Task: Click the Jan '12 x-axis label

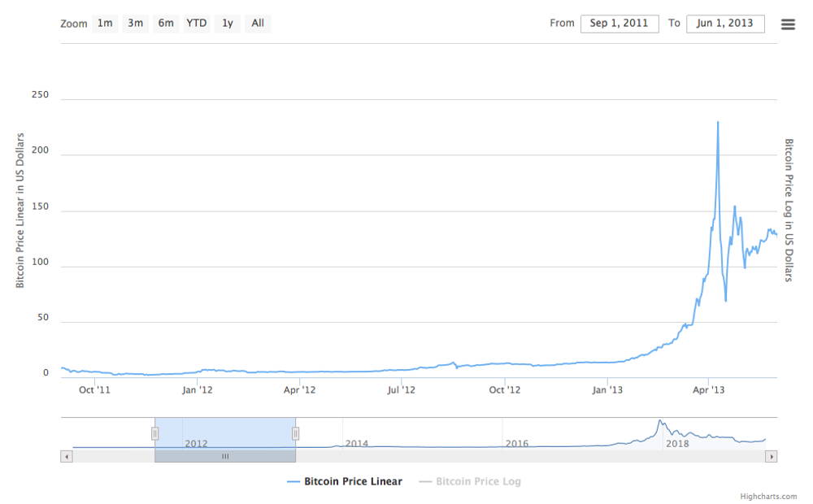Action: 197,390
